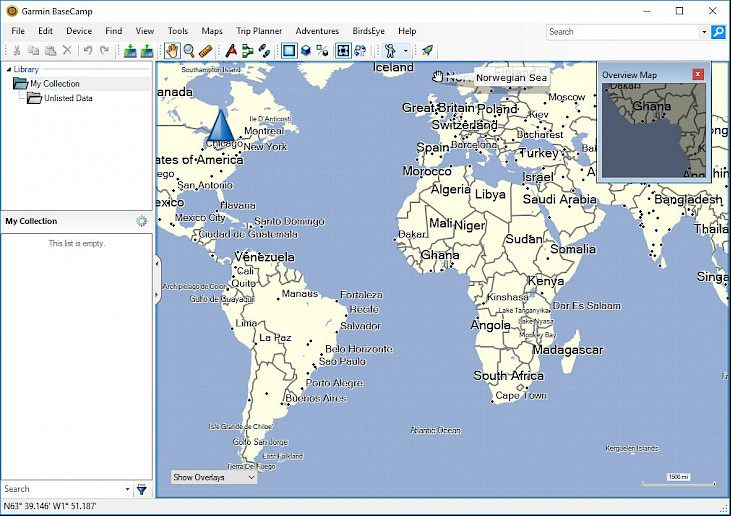This screenshot has width=731, height=516.
Task: Open the Tools menu
Action: 178,31
